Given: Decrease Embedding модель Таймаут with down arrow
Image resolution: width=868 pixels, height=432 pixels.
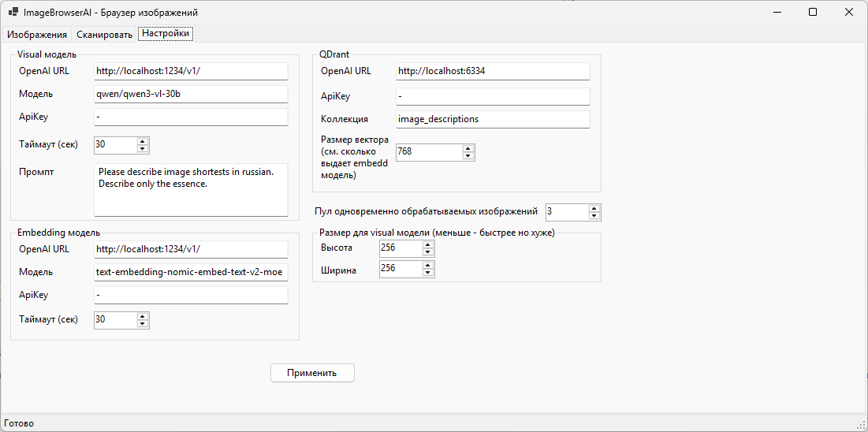Looking at the screenshot, I should pyautogui.click(x=142, y=324).
